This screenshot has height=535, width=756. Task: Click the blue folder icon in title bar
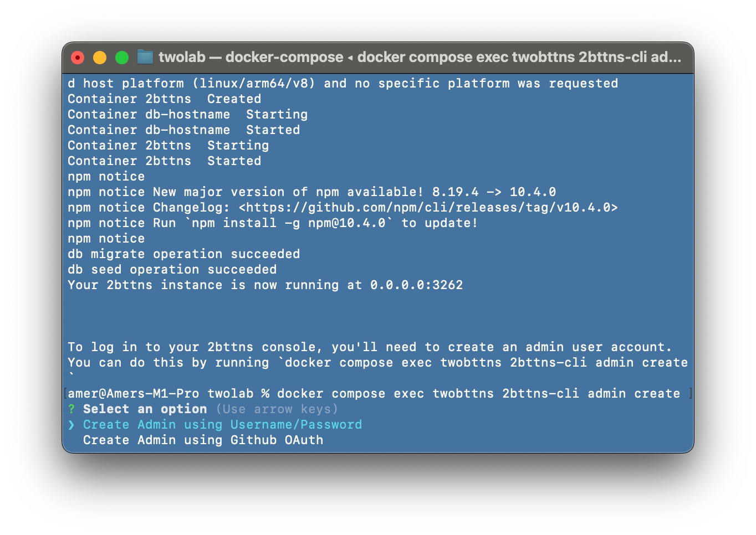click(145, 57)
